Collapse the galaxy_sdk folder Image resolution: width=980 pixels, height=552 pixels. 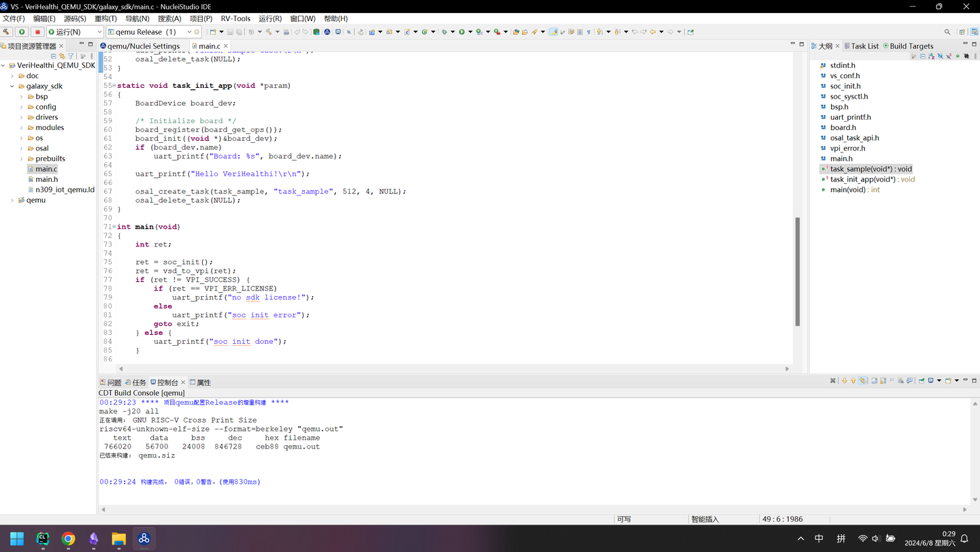coord(12,86)
